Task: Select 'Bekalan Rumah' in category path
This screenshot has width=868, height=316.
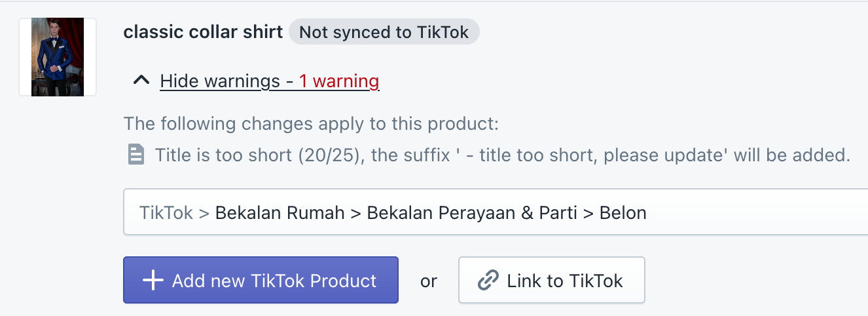Action: [x=281, y=212]
